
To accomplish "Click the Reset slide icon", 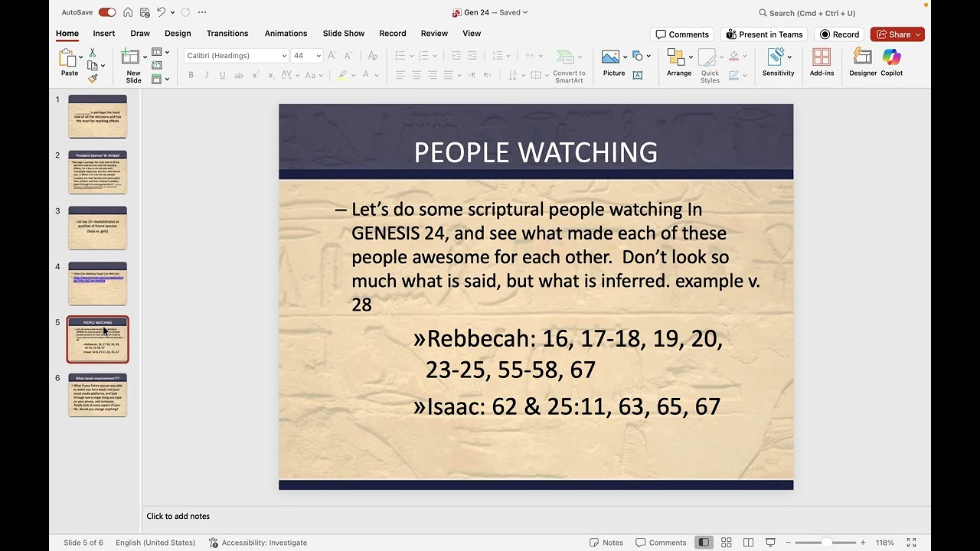I will click(156, 66).
